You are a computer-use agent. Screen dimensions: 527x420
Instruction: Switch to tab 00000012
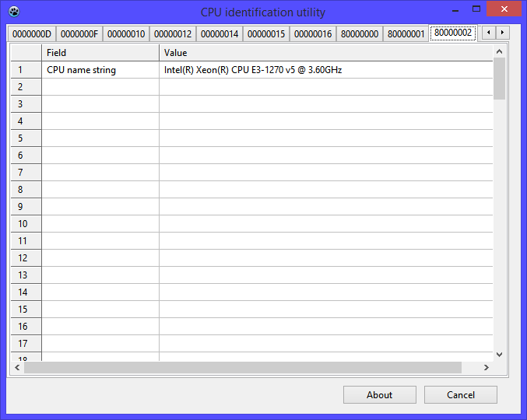(173, 34)
